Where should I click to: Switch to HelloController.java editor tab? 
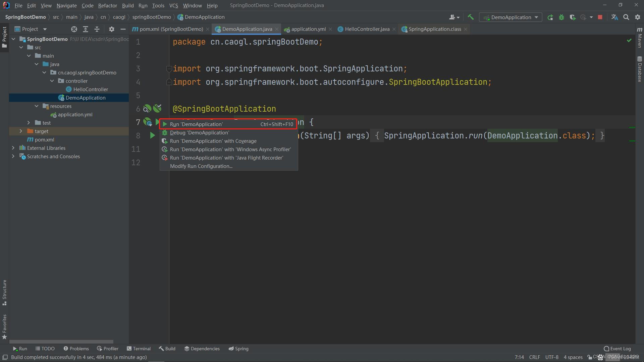click(x=367, y=29)
